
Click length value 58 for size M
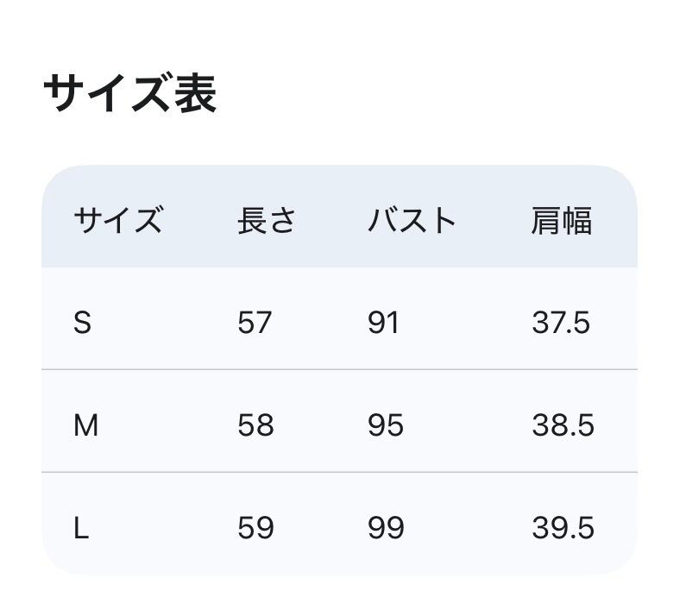pos(255,425)
